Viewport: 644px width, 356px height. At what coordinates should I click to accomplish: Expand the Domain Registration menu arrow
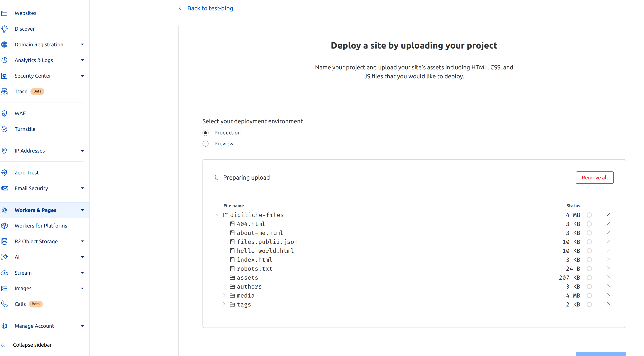pyautogui.click(x=82, y=45)
